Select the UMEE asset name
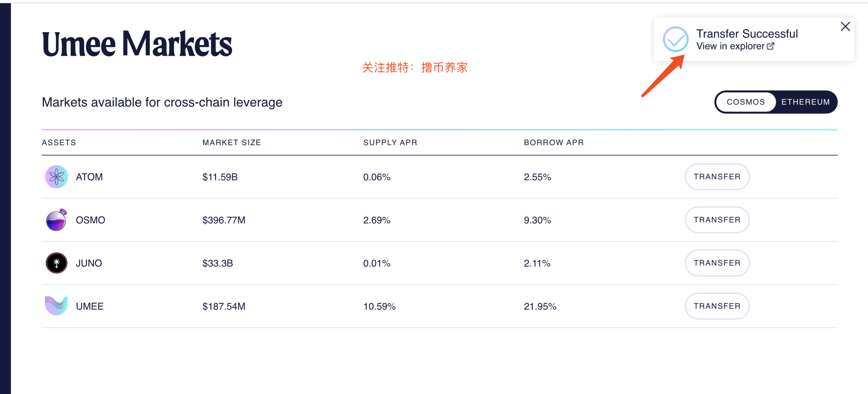Image resolution: width=868 pixels, height=394 pixels. click(90, 306)
